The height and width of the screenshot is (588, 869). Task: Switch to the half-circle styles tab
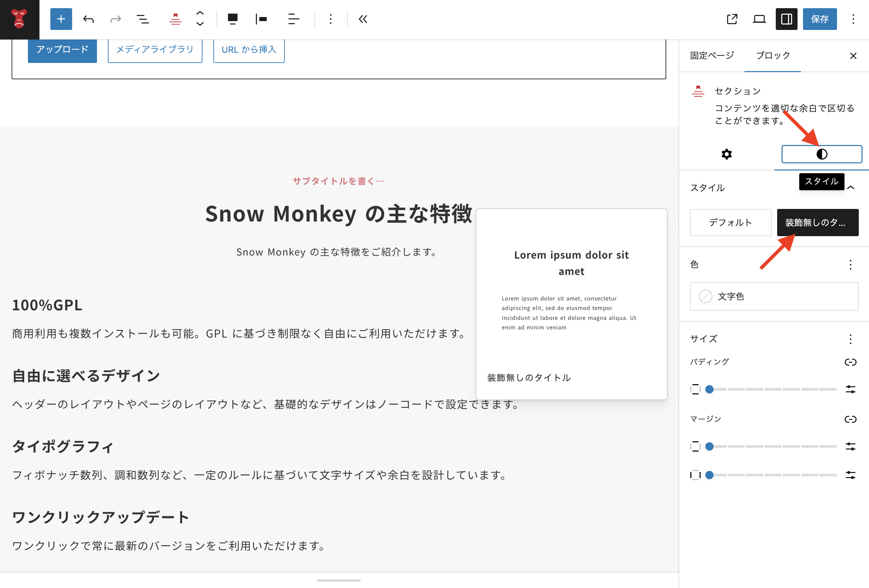821,154
